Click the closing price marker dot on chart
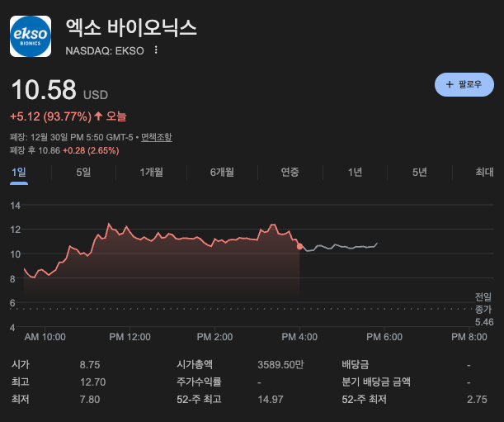This screenshot has width=504, height=422. pos(299,247)
